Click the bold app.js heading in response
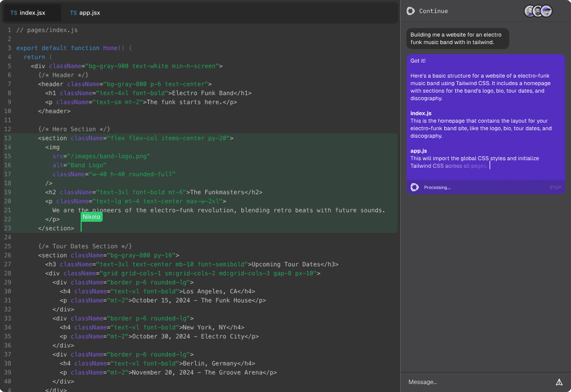The image size is (571, 392). [x=419, y=151]
